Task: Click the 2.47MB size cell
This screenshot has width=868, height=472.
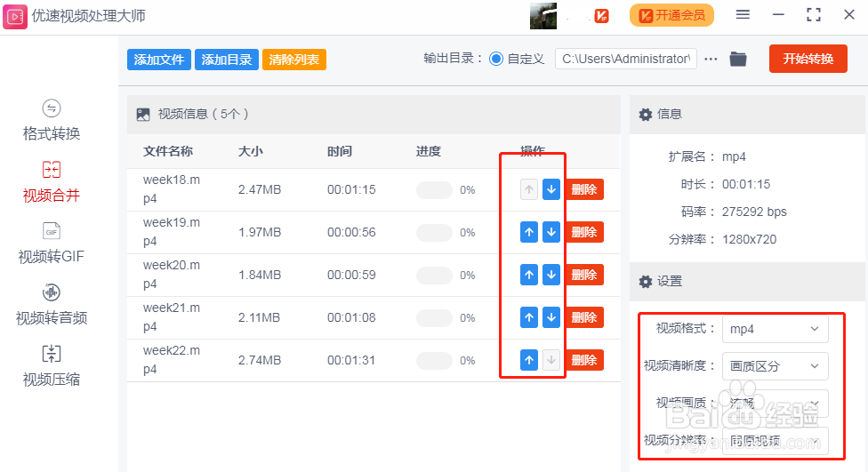Action: tap(260, 190)
